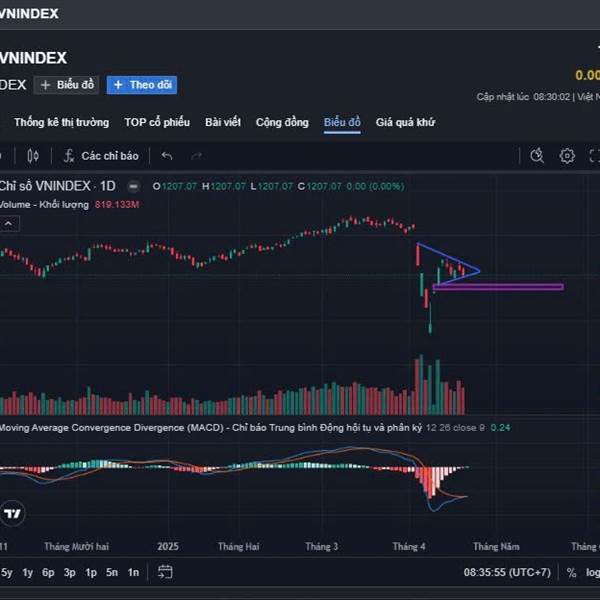The height and width of the screenshot is (600, 600).
Task: Undo the last chart action
Action: (x=167, y=156)
